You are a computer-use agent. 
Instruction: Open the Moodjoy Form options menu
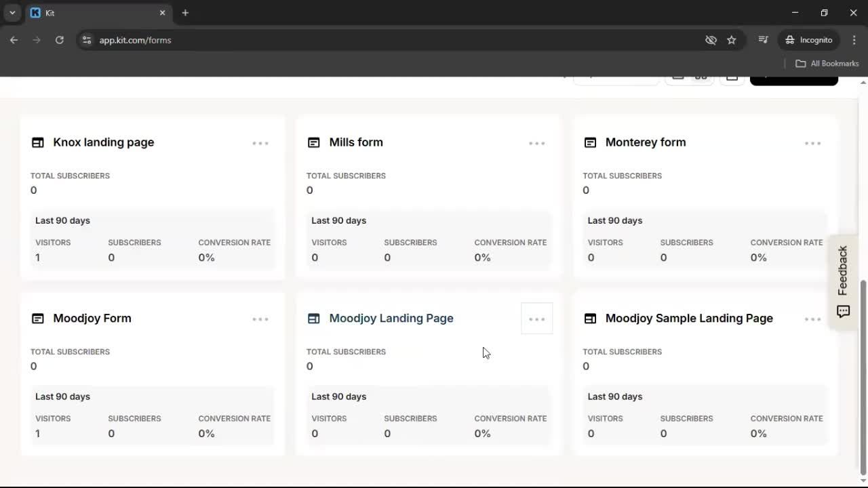(x=260, y=319)
